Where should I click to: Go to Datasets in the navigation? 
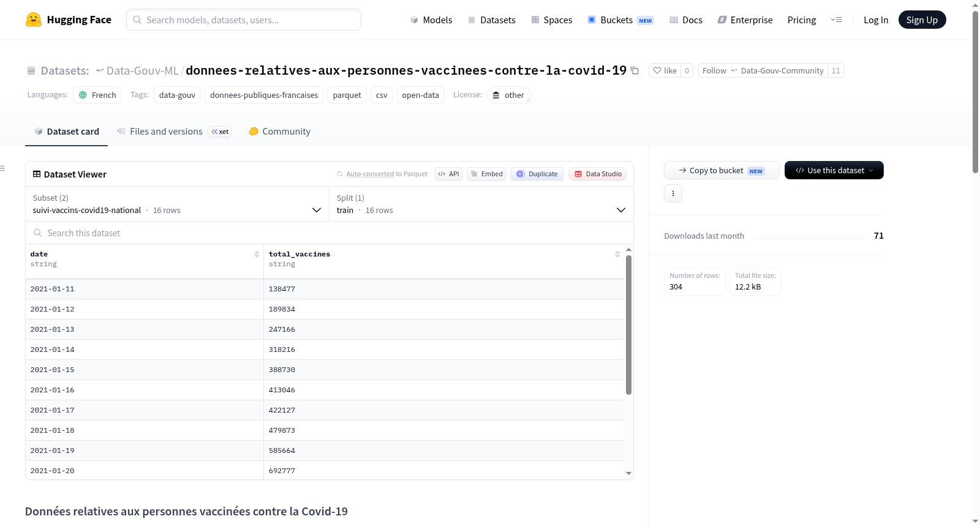click(491, 20)
